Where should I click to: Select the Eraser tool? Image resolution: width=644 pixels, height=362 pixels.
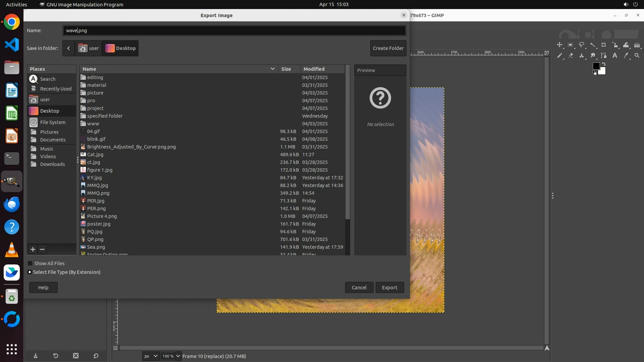(x=571, y=56)
